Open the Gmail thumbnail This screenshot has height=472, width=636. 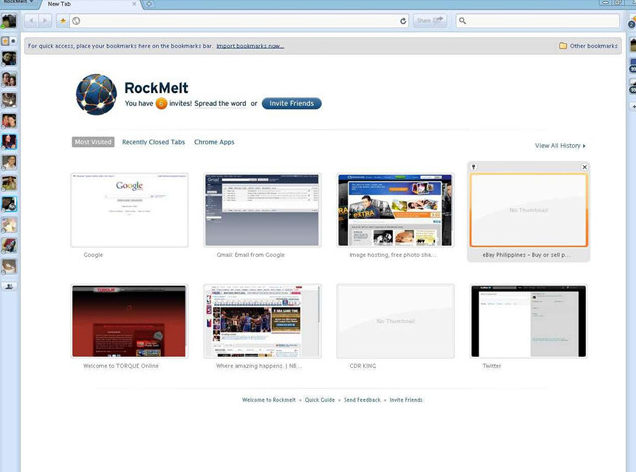262,210
